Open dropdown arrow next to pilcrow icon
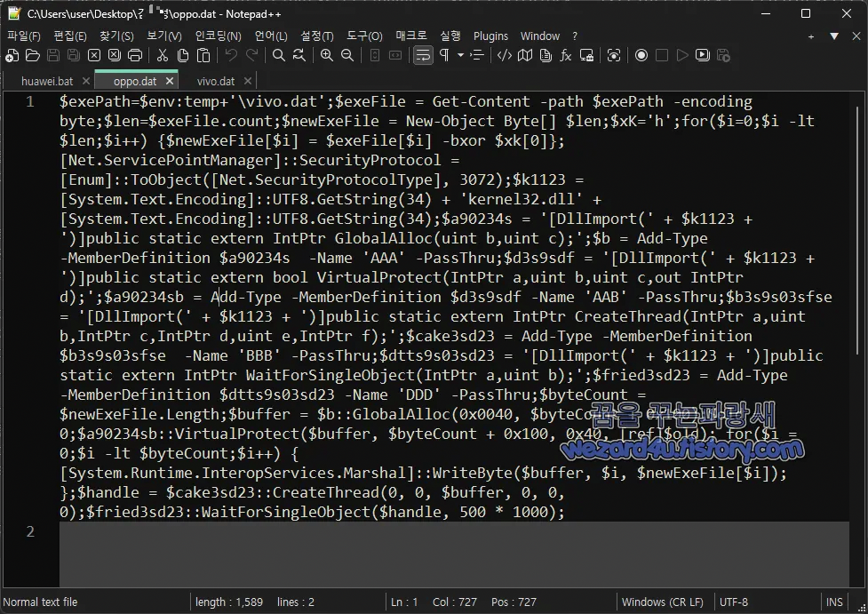This screenshot has height=614, width=868. [460, 55]
